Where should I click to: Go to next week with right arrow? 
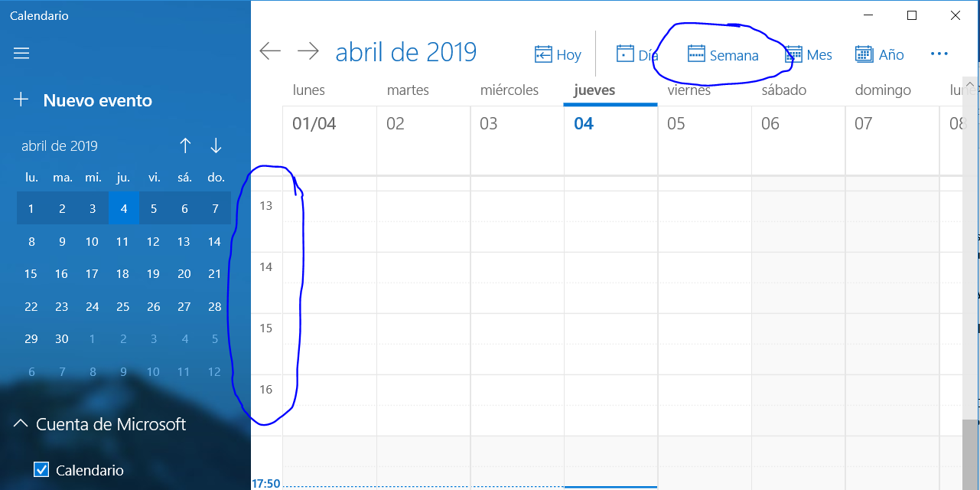pos(308,51)
